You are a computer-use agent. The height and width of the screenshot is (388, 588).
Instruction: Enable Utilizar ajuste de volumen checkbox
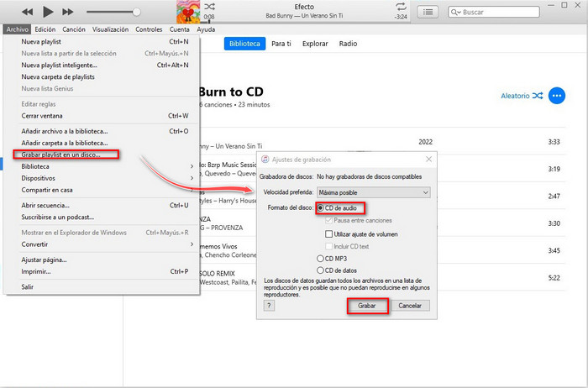coord(329,234)
